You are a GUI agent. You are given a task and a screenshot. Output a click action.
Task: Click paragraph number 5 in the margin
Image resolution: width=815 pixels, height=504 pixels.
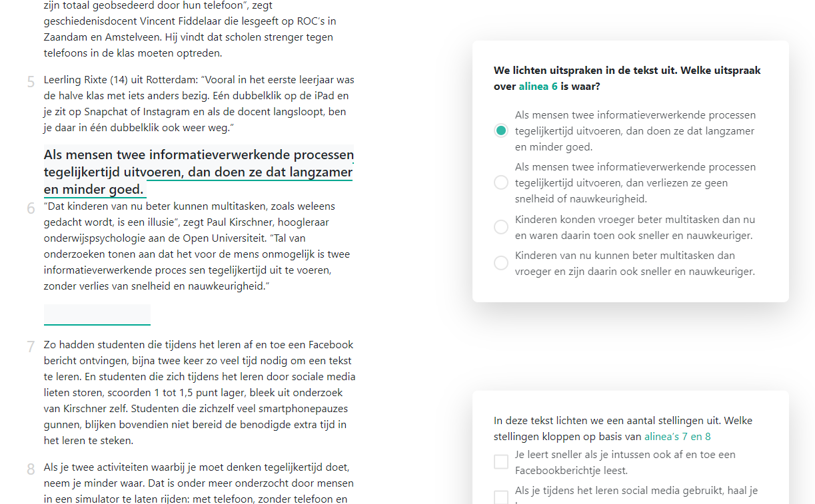[x=30, y=81]
